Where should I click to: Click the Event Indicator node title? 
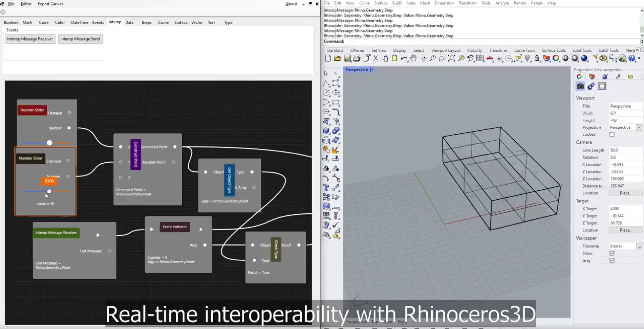click(175, 227)
